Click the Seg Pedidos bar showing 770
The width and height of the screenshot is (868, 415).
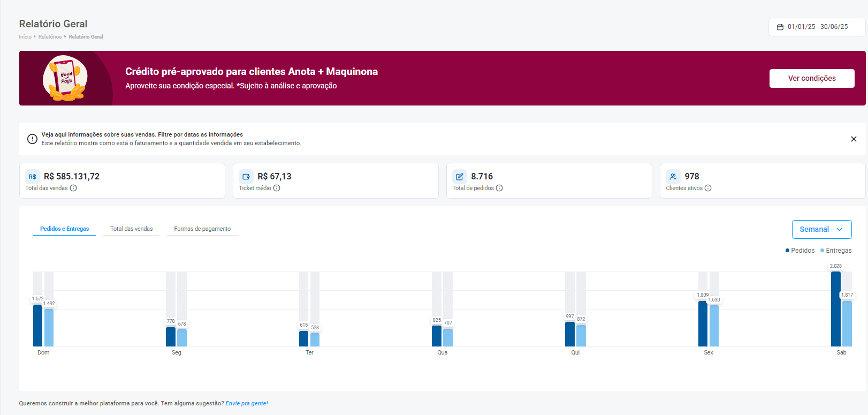[x=171, y=337]
